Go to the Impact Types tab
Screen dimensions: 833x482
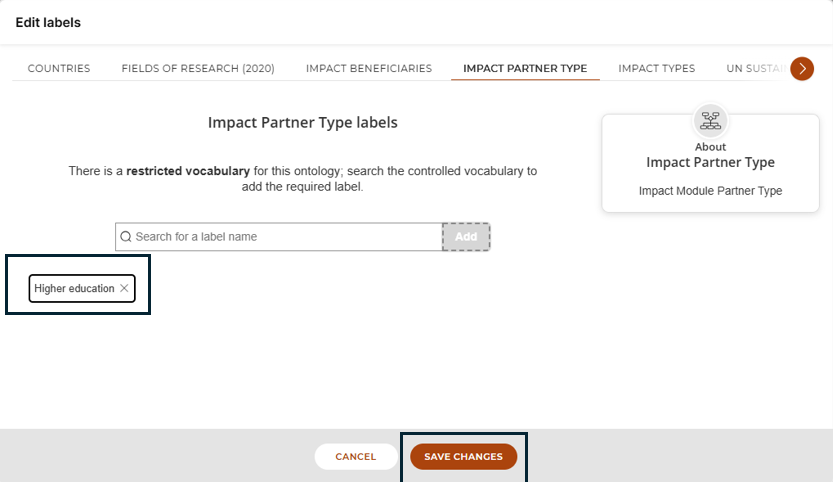[657, 69]
